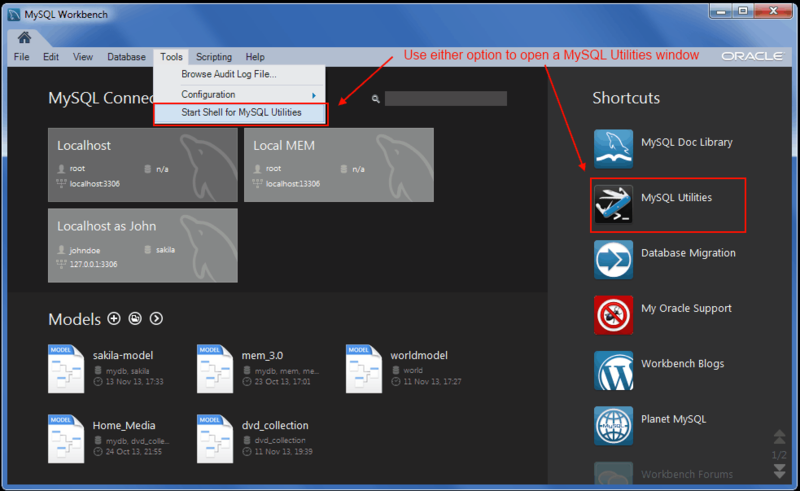Open the Edit menu
Screen dimensions: 800x491
51,57
